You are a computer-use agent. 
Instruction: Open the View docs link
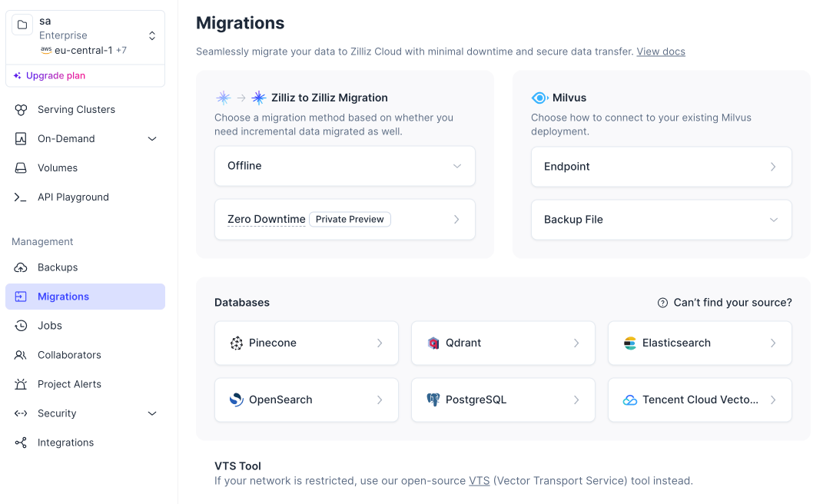click(661, 51)
